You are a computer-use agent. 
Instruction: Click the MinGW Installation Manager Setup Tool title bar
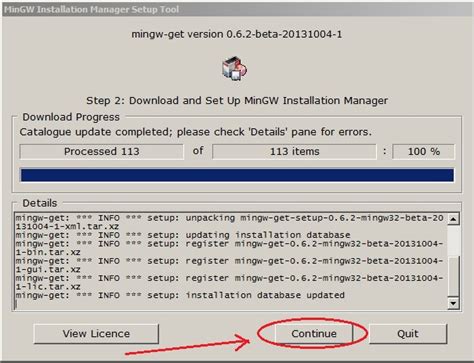pyautogui.click(x=237, y=9)
